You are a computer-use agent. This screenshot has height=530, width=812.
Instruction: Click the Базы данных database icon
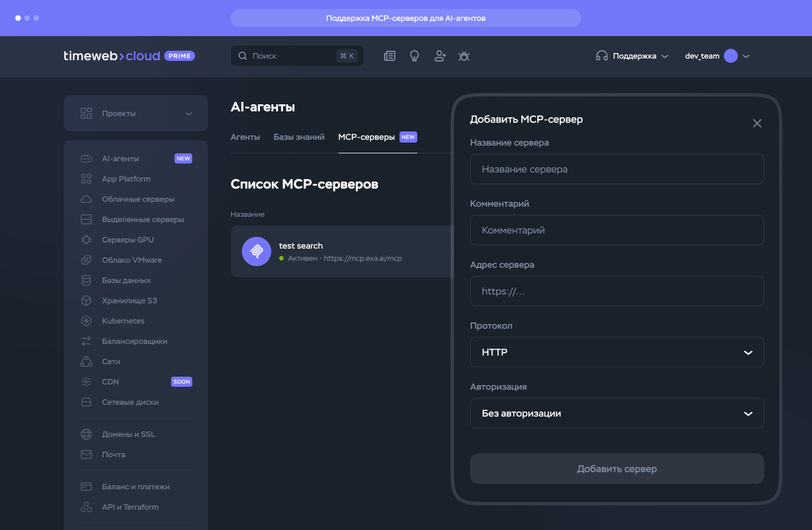(86, 280)
